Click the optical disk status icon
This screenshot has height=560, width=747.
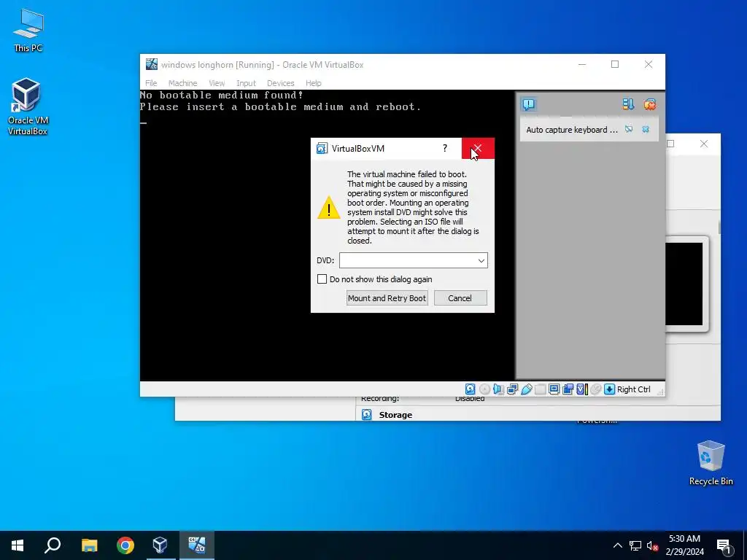tap(484, 389)
